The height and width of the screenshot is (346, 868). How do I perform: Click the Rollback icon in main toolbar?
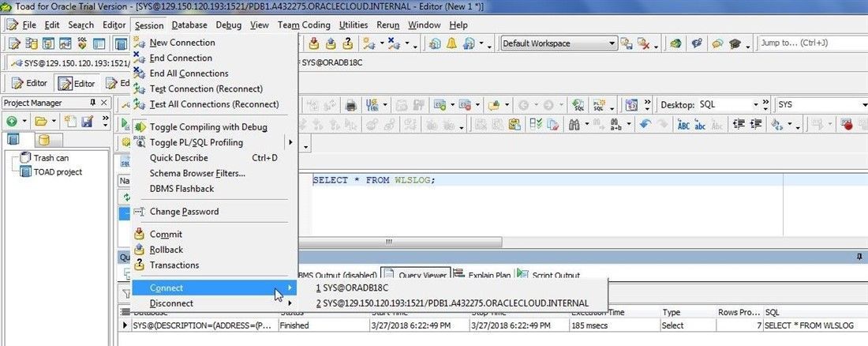pyautogui.click(x=331, y=43)
